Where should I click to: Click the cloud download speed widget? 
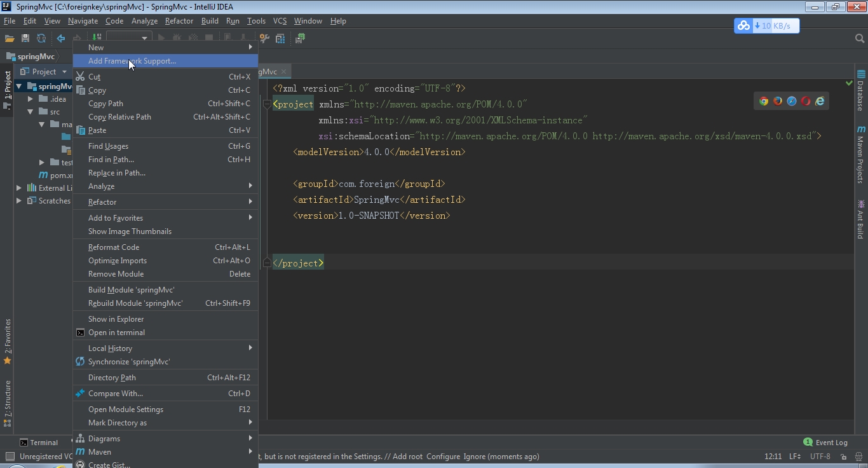tap(767, 26)
